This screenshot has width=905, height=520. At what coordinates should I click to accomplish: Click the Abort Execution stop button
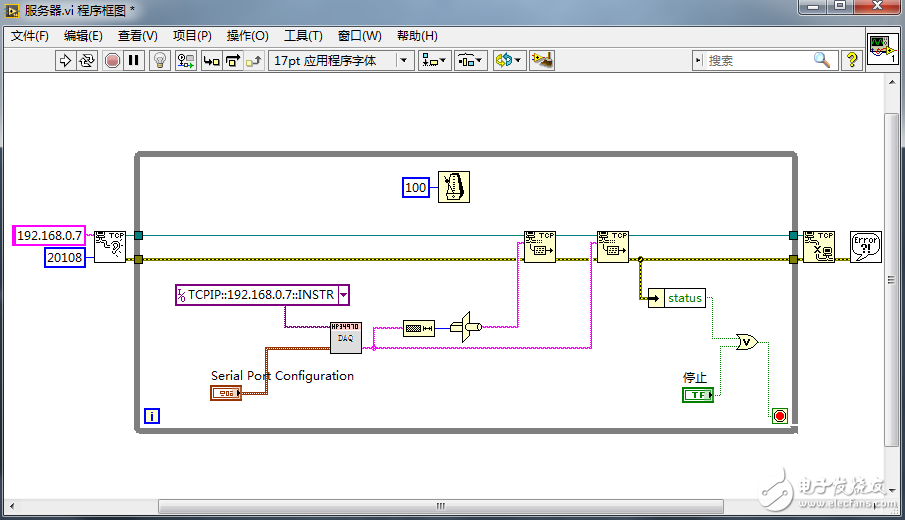pyautogui.click(x=113, y=61)
